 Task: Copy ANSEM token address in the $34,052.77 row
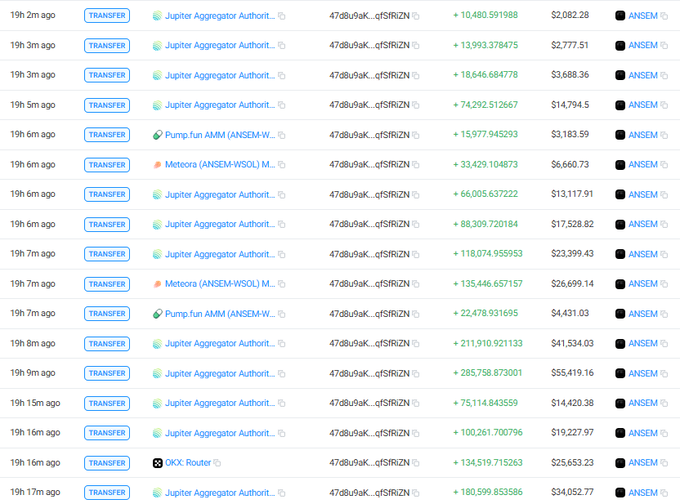(x=664, y=493)
